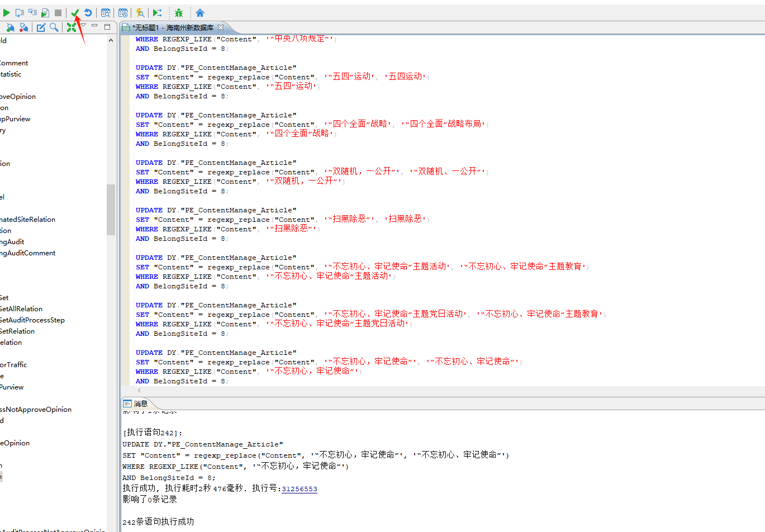This screenshot has width=765, height=532.
Task: Open the navigator panel view menu triangle
Action: click(x=83, y=25)
